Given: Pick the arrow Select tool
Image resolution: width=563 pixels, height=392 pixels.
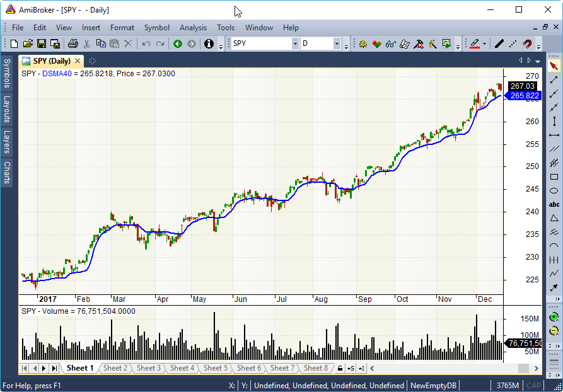Looking at the screenshot, I should click(x=554, y=66).
